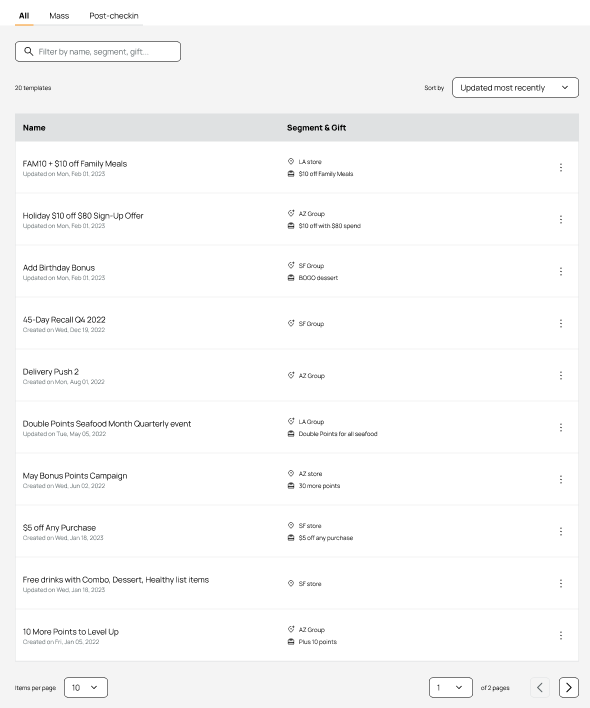The height and width of the screenshot is (708, 590).
Task: Open three-dot menu for $5 off Any Purchase
Action: pyautogui.click(x=561, y=531)
